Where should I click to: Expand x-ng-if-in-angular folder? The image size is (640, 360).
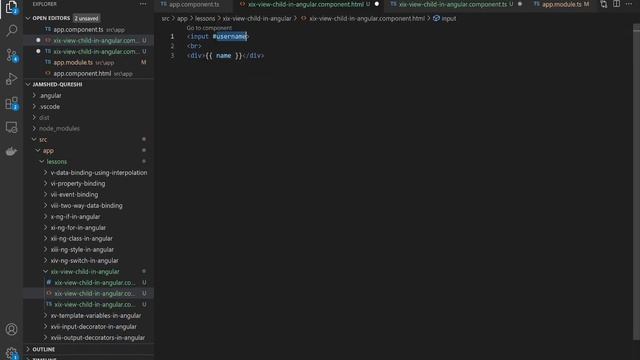[x=75, y=217]
